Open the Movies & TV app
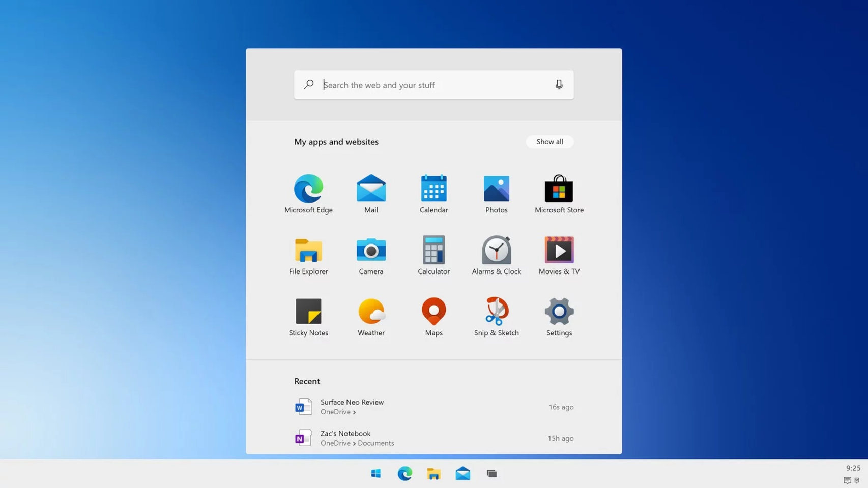 pyautogui.click(x=559, y=254)
